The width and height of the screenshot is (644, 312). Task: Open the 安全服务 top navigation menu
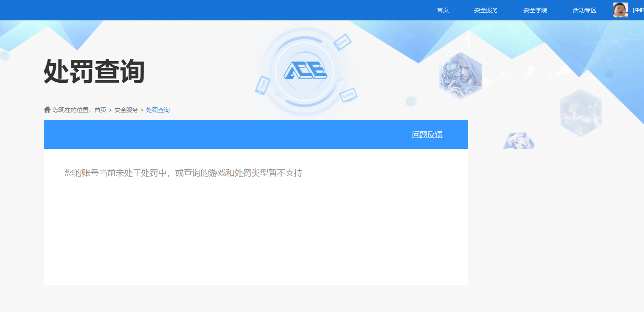click(x=486, y=10)
